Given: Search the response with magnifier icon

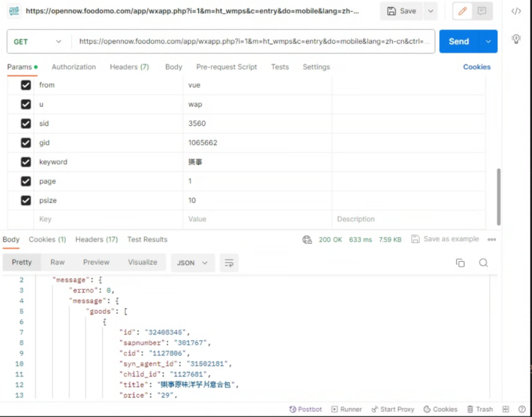Looking at the screenshot, I should (484, 263).
